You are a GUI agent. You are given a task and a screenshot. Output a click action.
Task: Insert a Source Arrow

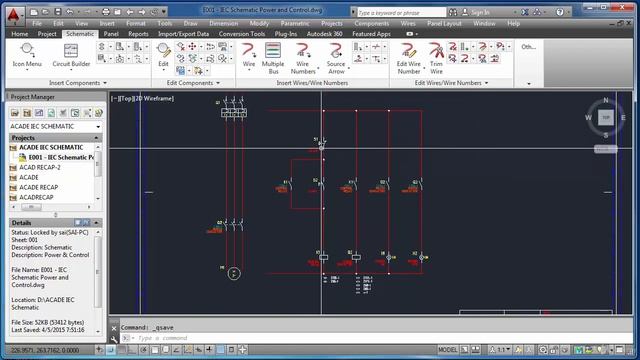pyautogui.click(x=336, y=58)
